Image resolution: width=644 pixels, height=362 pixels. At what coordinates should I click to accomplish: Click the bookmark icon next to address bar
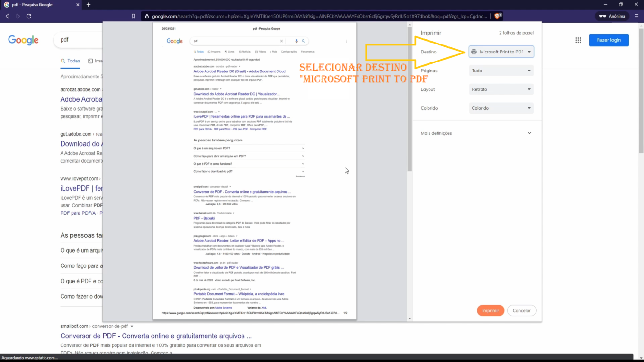[x=134, y=16]
